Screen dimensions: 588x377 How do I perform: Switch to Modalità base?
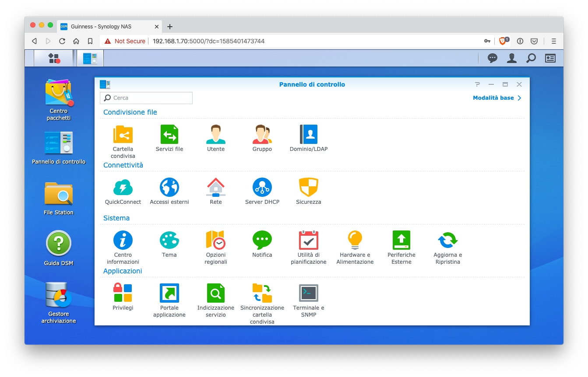[x=497, y=98]
